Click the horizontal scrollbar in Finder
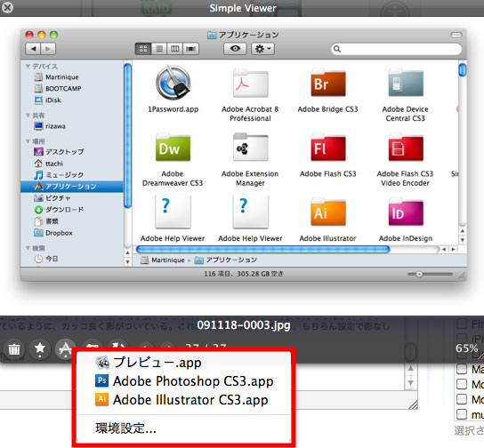This screenshot has width=484, height=448. [262, 249]
